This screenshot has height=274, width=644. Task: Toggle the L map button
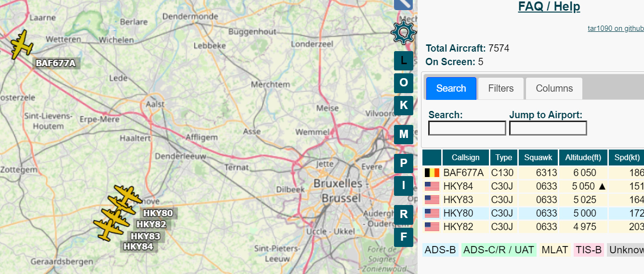(403, 61)
